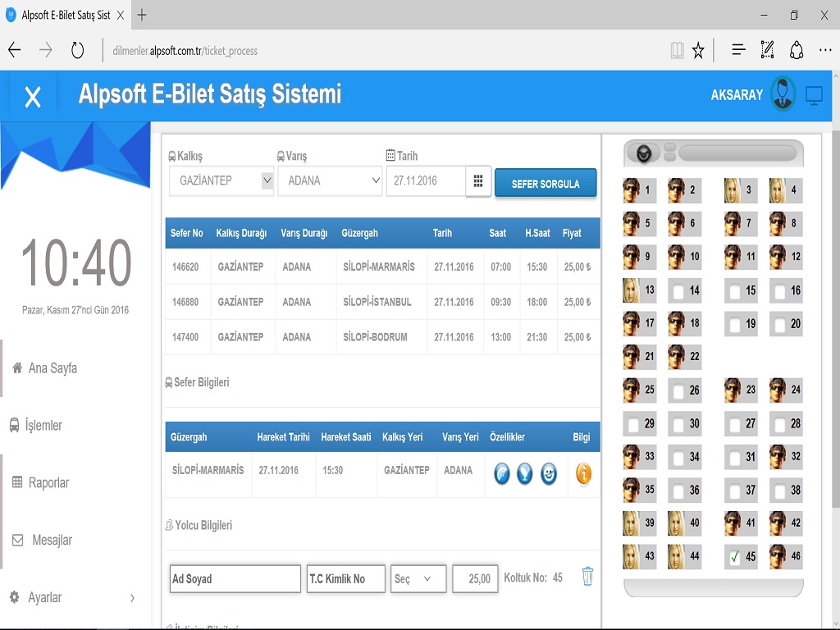Click female-occupied seat 44
The width and height of the screenshot is (840, 630).
click(684, 557)
